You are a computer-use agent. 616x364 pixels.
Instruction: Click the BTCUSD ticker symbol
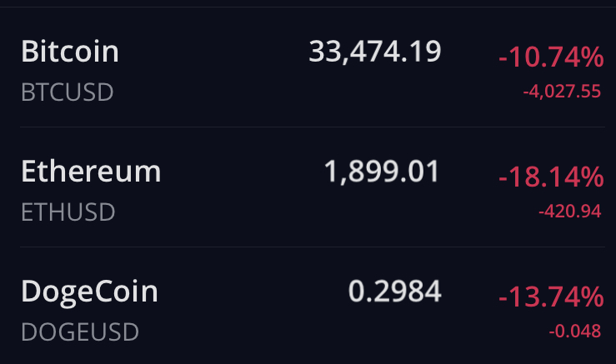point(67,92)
